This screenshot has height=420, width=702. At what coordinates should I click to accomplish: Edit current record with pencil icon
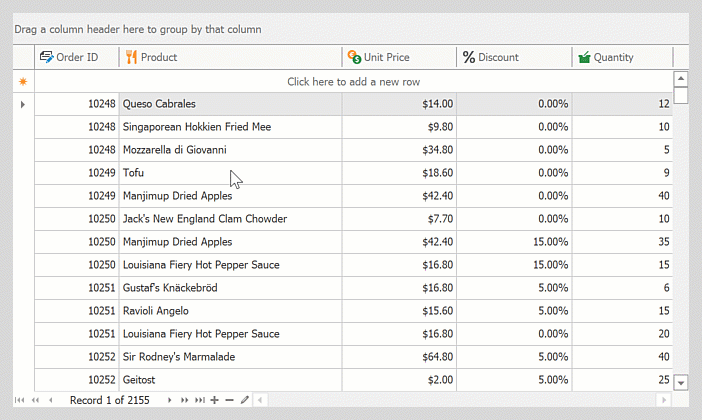(x=244, y=400)
